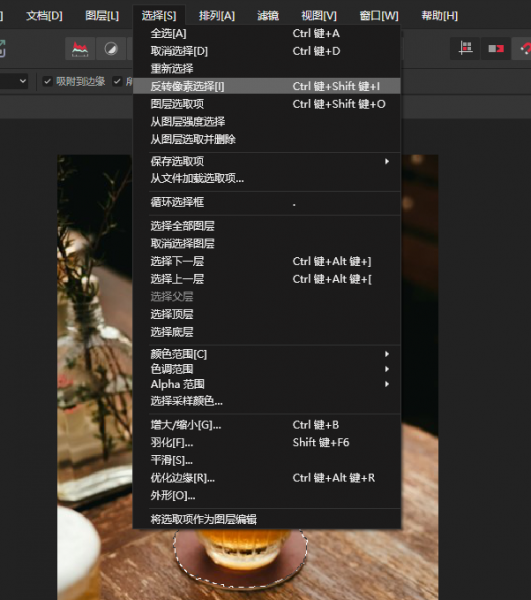This screenshot has width=531, height=600.
Task: Open the 滤镜 menu in menu bar
Action: pyautogui.click(x=268, y=16)
